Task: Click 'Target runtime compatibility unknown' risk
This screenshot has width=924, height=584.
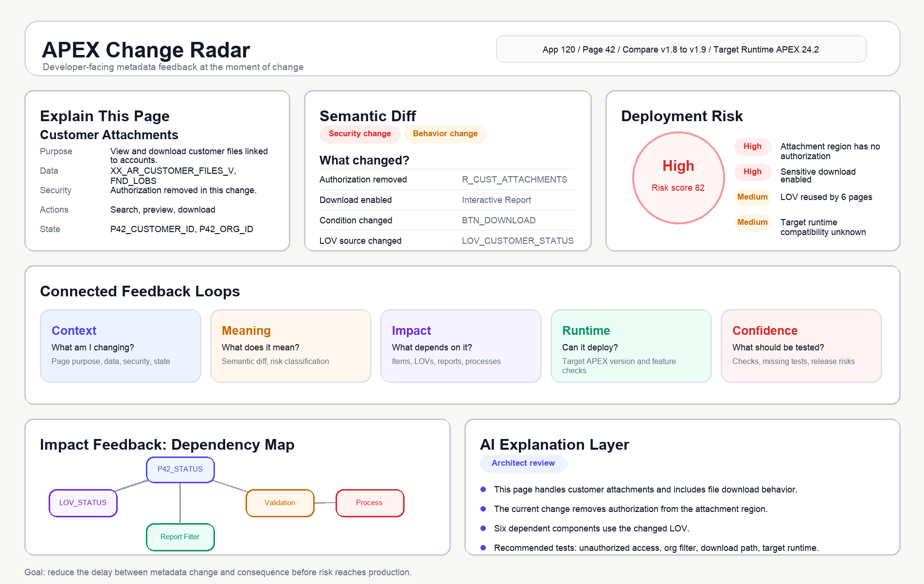Action: pos(823,227)
